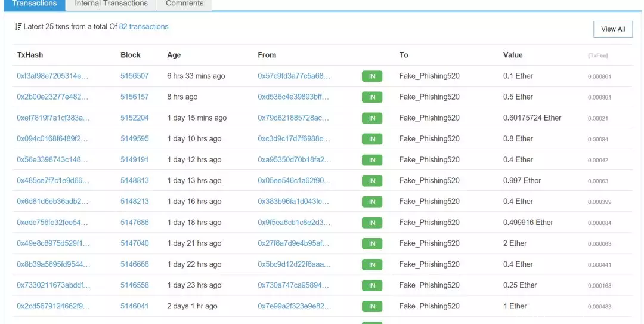View block 5156157 details
Image resolution: width=644 pixels, height=324 pixels.
tap(135, 97)
